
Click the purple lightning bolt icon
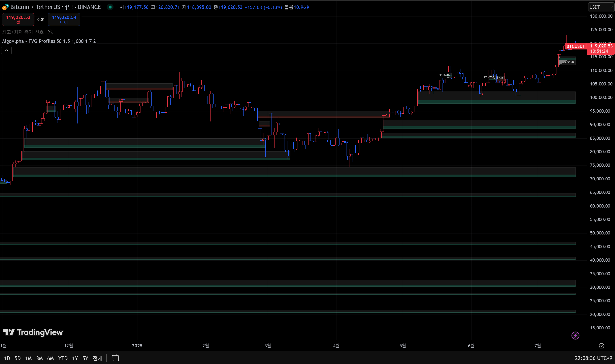pyautogui.click(x=575, y=335)
